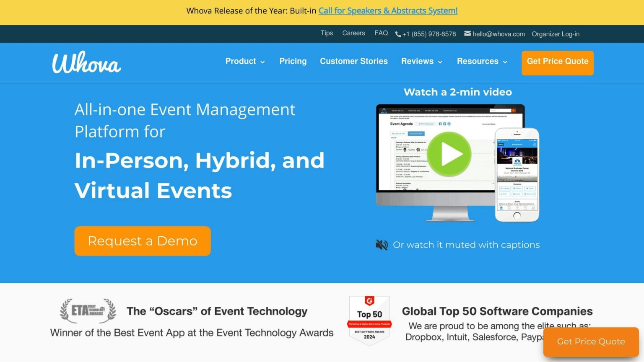644x362 pixels.
Task: Open the Pricing page
Action: click(x=293, y=61)
